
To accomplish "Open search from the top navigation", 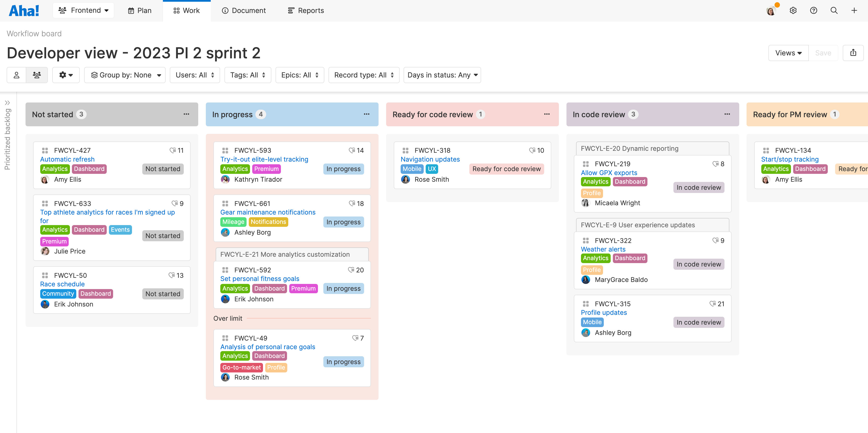I will [x=834, y=11].
